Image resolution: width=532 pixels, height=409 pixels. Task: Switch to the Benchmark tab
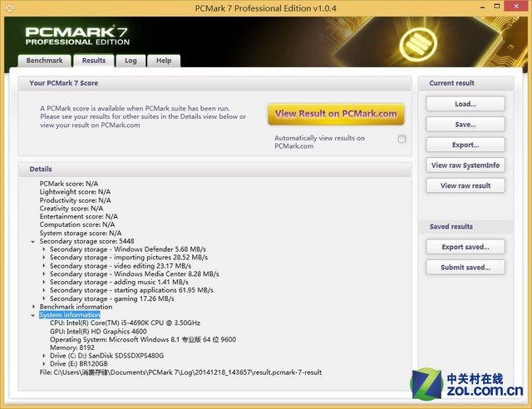[44, 61]
